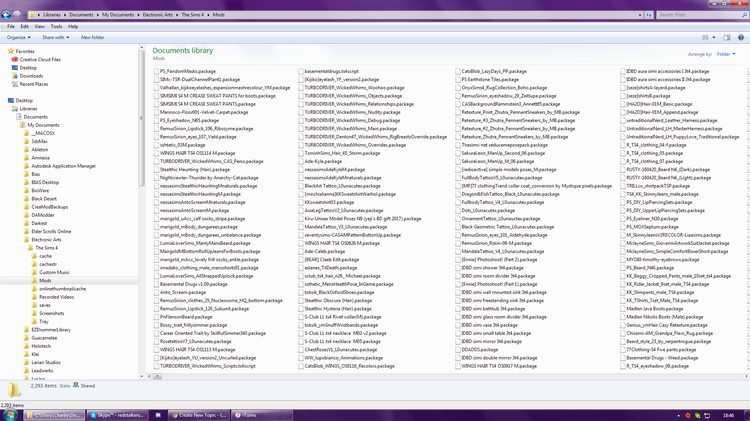
Task: Select file DDBD simi bathtub 3t4.package
Action: pyautogui.click(x=493, y=309)
